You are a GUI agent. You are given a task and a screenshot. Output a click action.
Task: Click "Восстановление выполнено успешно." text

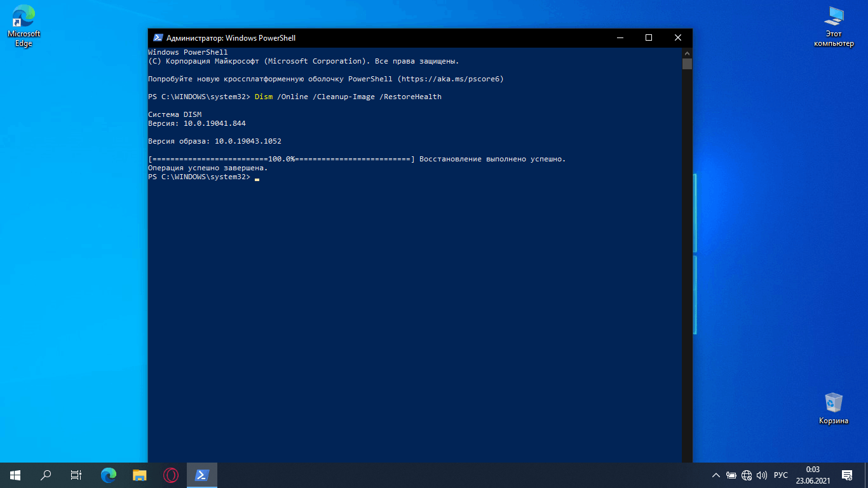click(x=492, y=159)
